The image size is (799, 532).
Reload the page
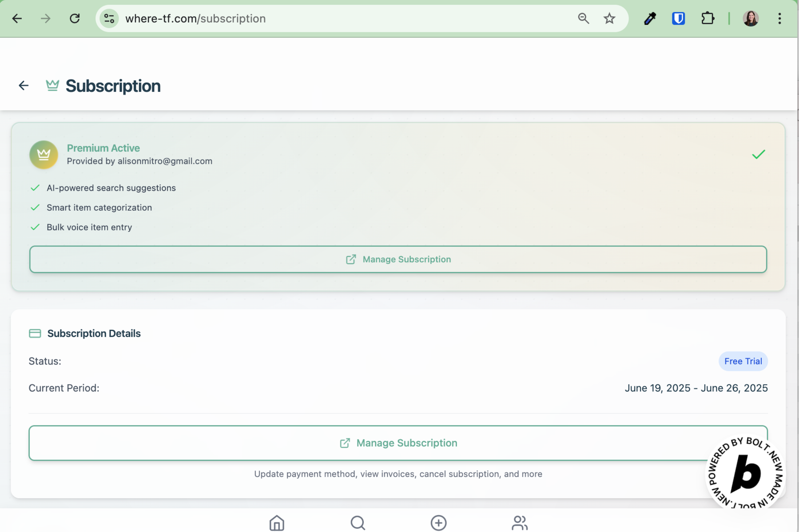(x=75, y=18)
